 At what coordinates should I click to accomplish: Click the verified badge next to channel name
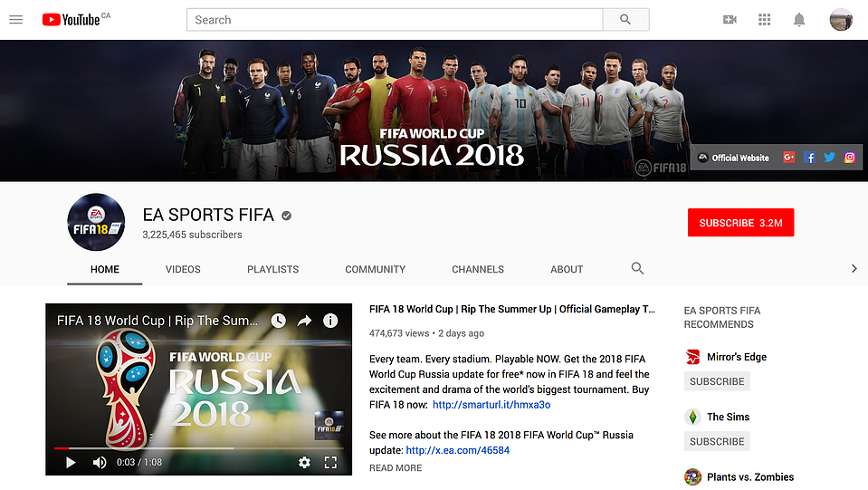(x=286, y=216)
